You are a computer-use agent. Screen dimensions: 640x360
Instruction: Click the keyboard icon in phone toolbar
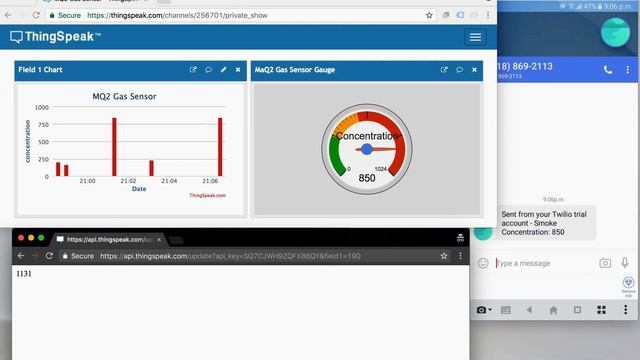point(505,310)
